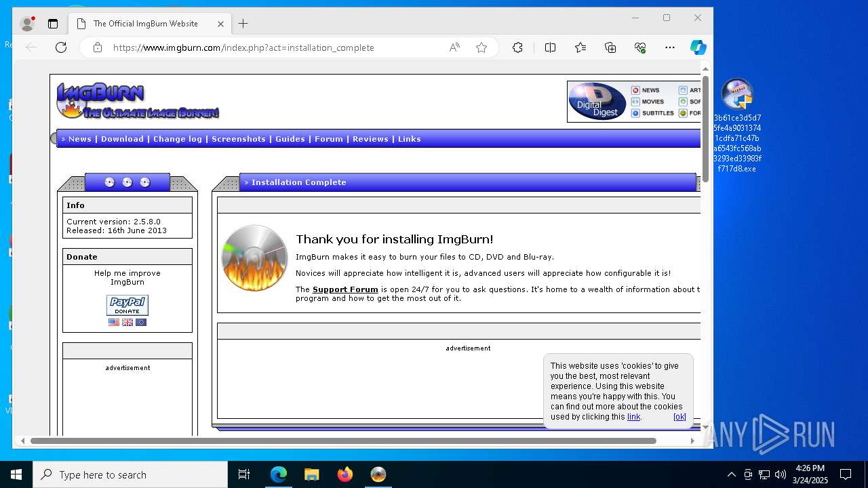Screen dimensions: 868x488
Task: Click the scroll up arrow
Action: tap(705, 68)
